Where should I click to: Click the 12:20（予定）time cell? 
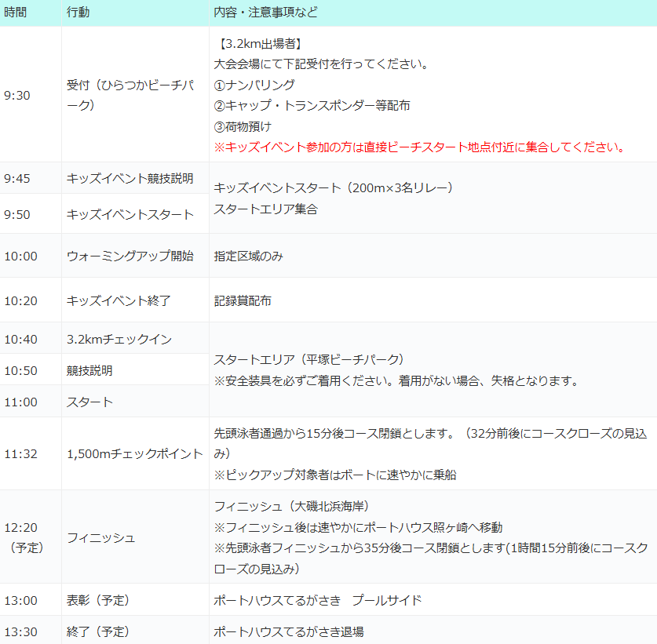pyautogui.click(x=24, y=537)
